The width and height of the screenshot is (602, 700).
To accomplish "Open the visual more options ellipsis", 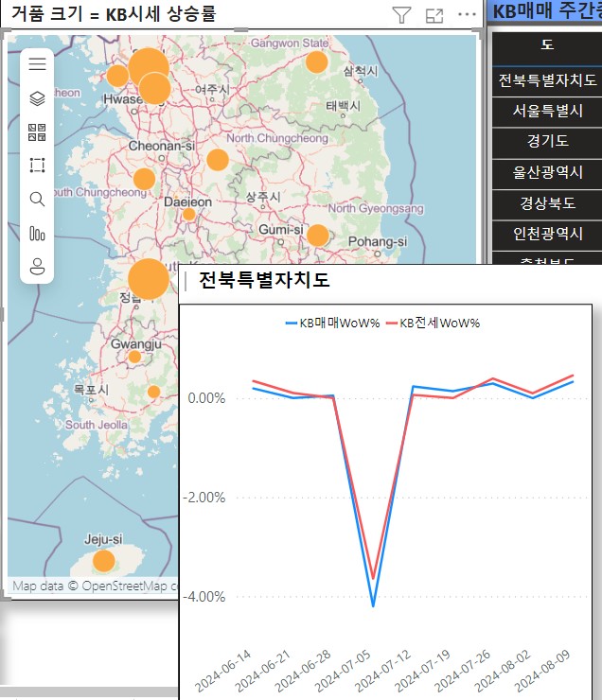I will (x=468, y=15).
